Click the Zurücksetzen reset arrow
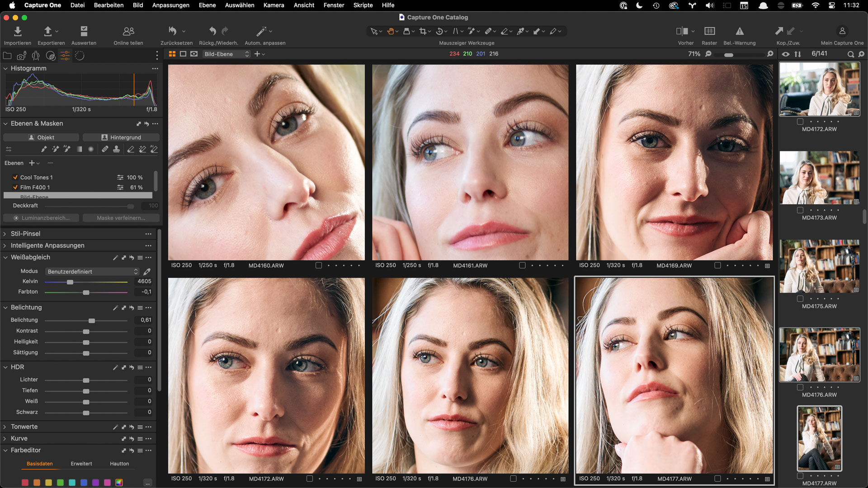Image resolution: width=868 pixels, height=488 pixels. click(172, 31)
